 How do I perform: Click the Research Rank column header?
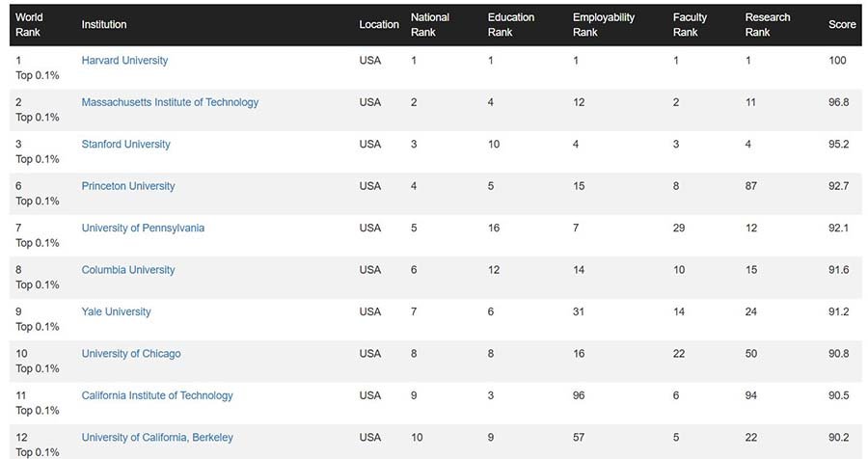click(768, 25)
